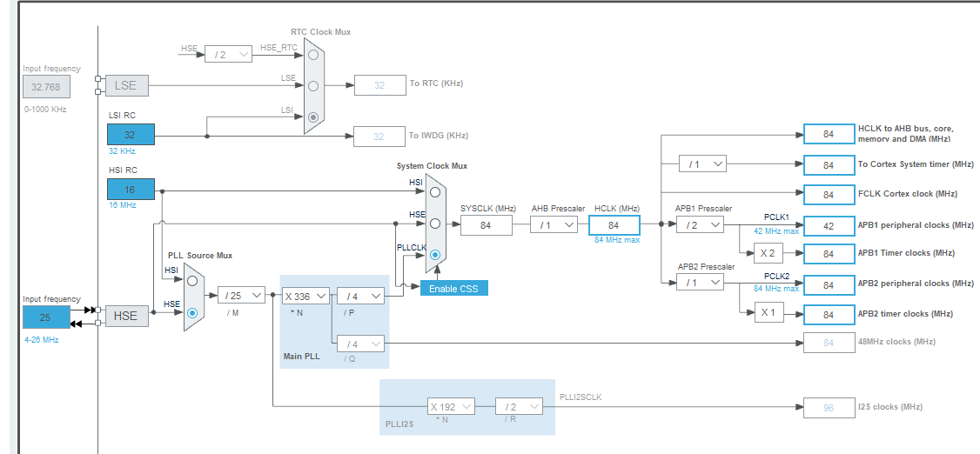Click the 'PLLI2S' block label
980x454 pixels.
[x=398, y=425]
